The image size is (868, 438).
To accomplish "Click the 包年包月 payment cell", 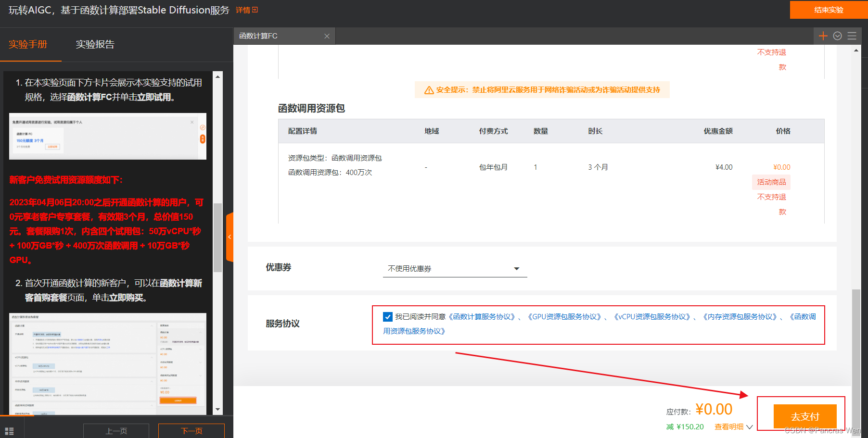I will pos(493,167).
